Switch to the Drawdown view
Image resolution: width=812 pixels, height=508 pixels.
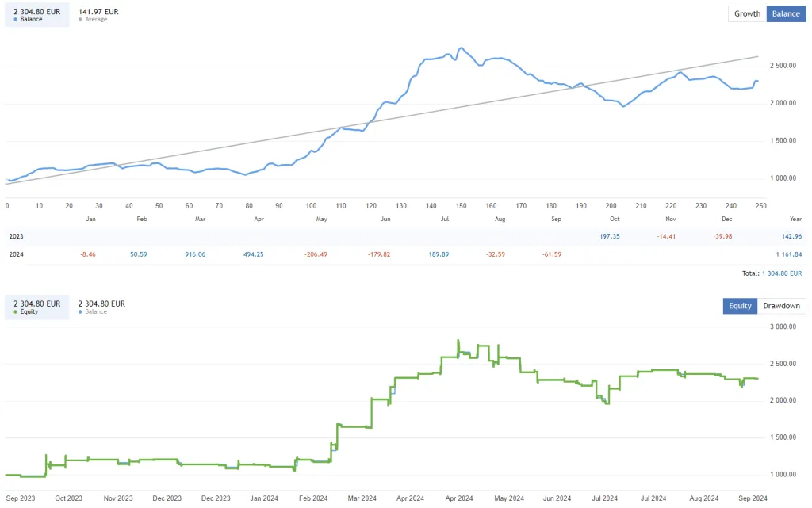pyautogui.click(x=781, y=306)
